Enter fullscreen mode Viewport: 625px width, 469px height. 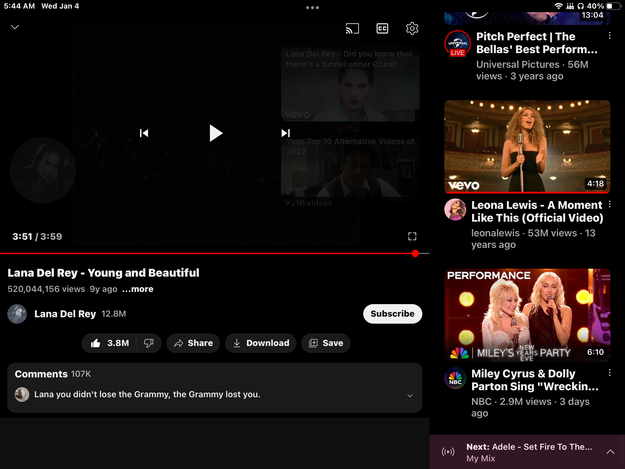412,236
